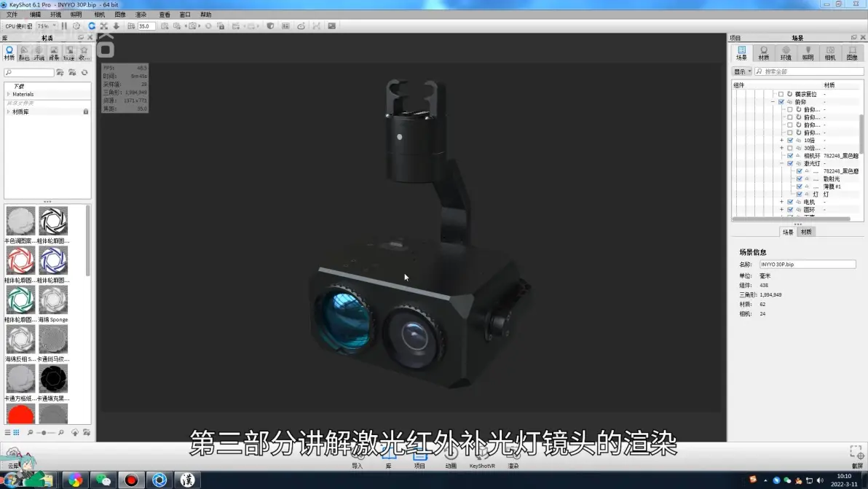The height and width of the screenshot is (489, 868).
Task: Edit the 35.0 field of view field
Action: tap(146, 26)
